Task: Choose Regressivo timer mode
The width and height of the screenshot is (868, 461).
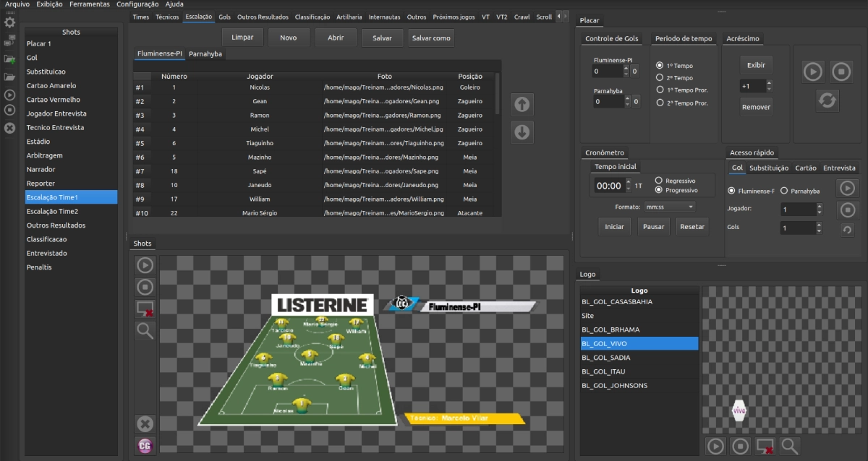Action: (659, 180)
